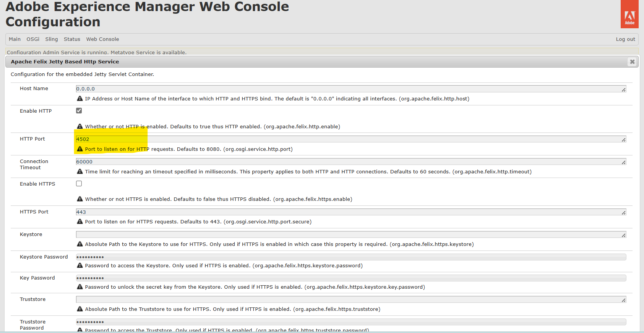Check the Enable HTTPS checkbox

[x=79, y=183]
